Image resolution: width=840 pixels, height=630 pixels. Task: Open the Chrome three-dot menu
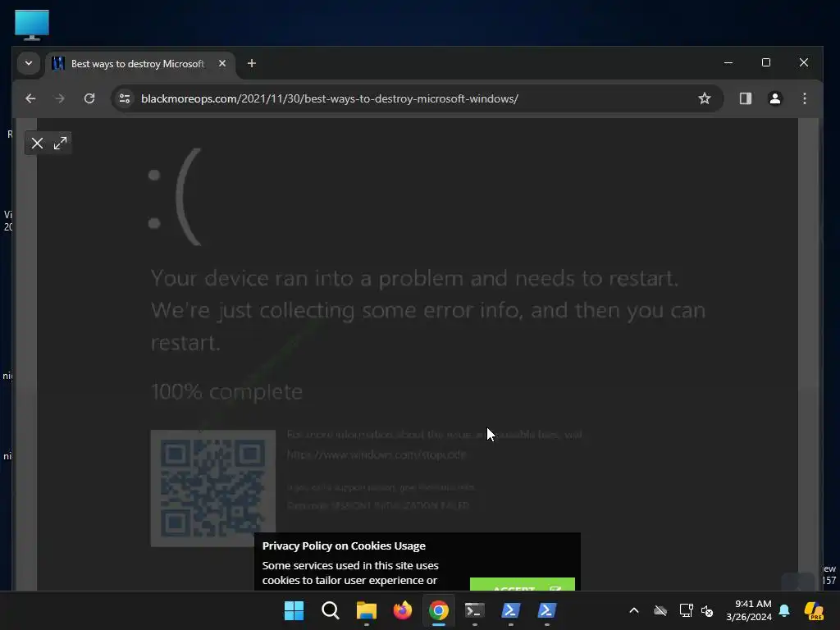[x=804, y=98]
